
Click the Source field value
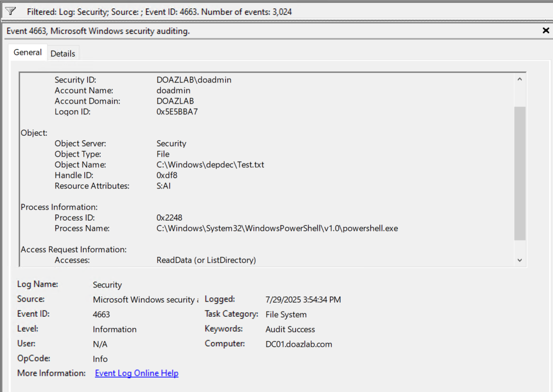coord(145,300)
